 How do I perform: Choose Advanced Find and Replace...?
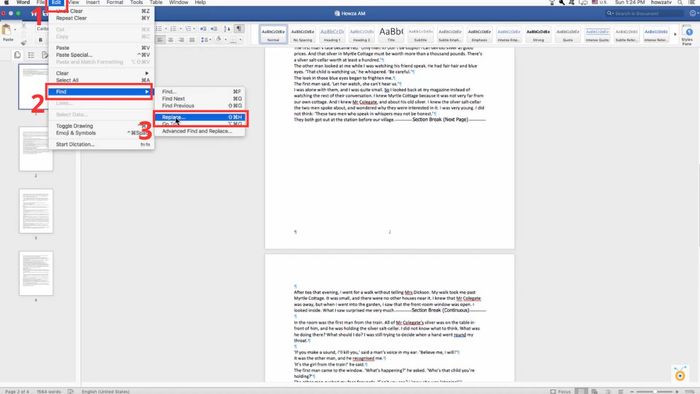[x=201, y=131]
